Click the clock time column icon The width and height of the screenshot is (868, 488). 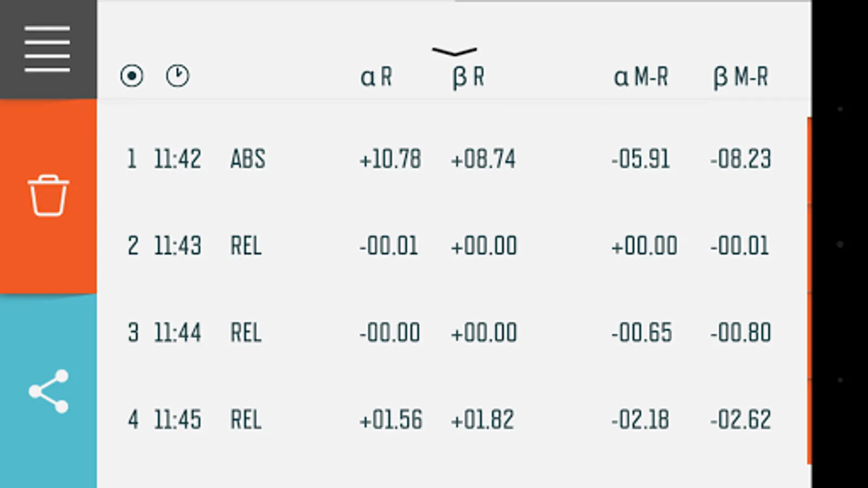tap(177, 76)
